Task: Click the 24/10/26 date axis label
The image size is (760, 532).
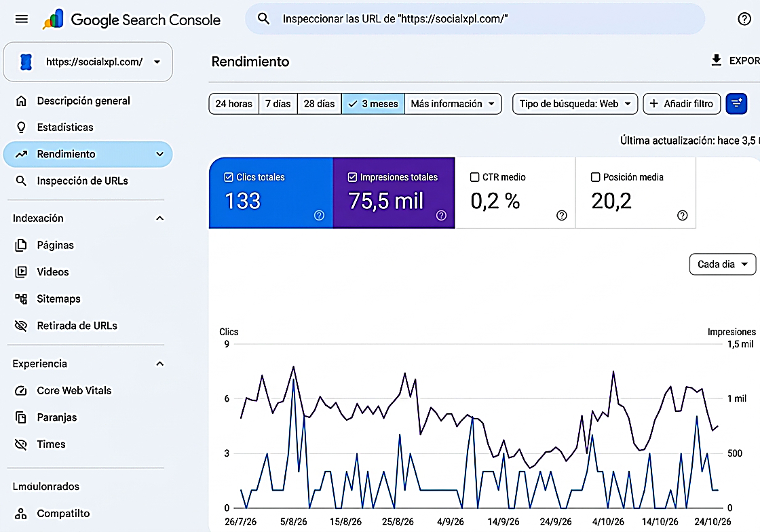Action: [712, 522]
